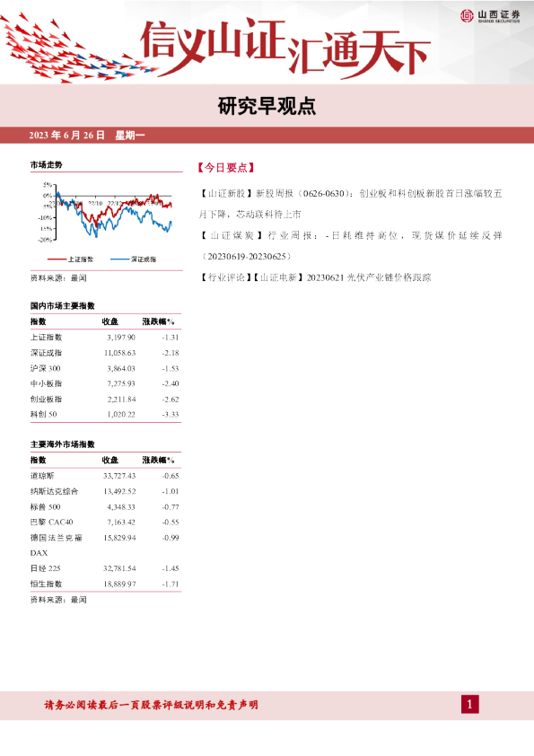534x756 pixels.
Task: Click the 涨跌幅% column header in domestic table
Action: [x=158, y=322]
